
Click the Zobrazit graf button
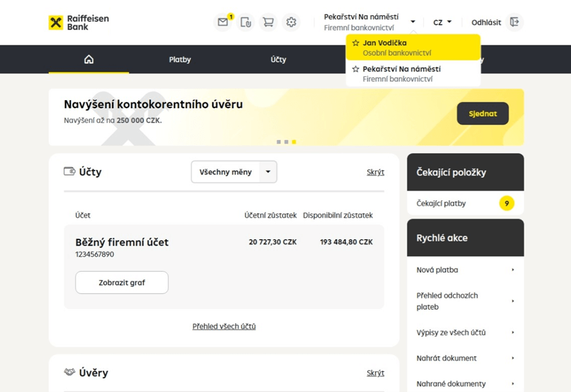122,283
